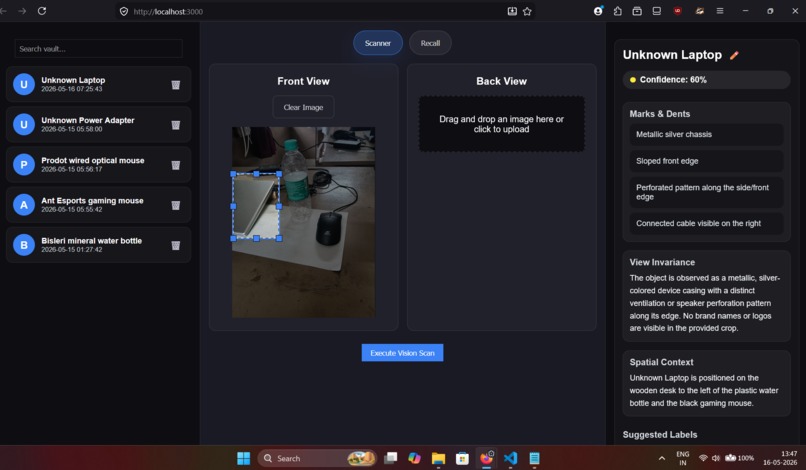Click the top-left crop handle on the image
Image resolution: width=806 pixels, height=470 pixels.
point(233,174)
